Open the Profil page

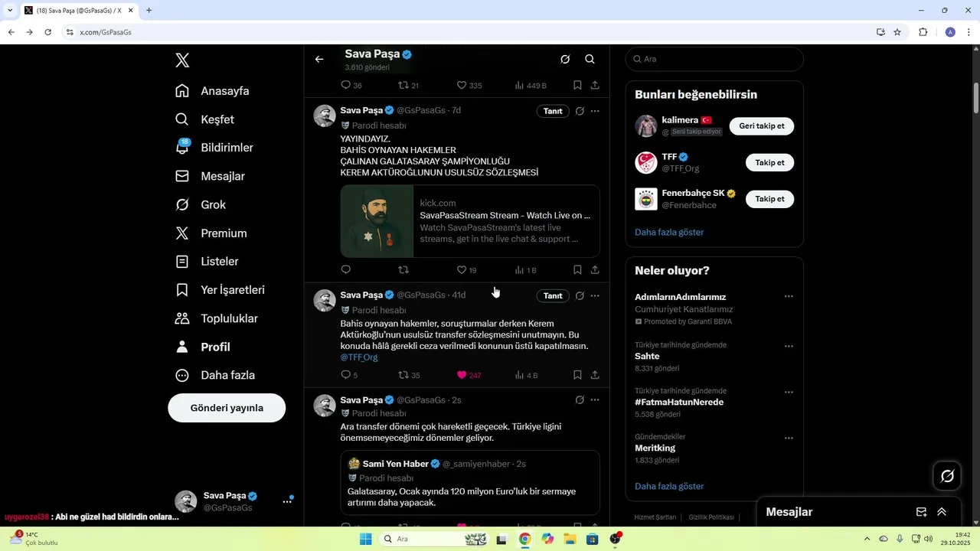202,347
